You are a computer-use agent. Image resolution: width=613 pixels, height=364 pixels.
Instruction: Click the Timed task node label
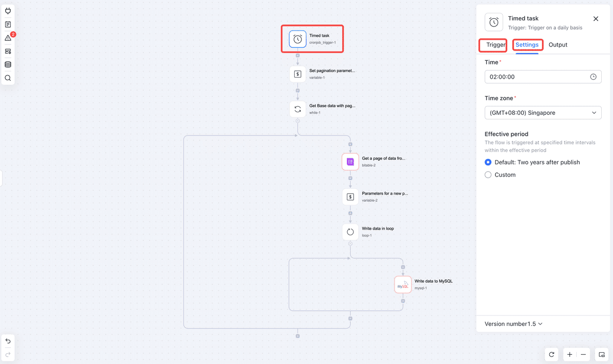[x=319, y=36]
